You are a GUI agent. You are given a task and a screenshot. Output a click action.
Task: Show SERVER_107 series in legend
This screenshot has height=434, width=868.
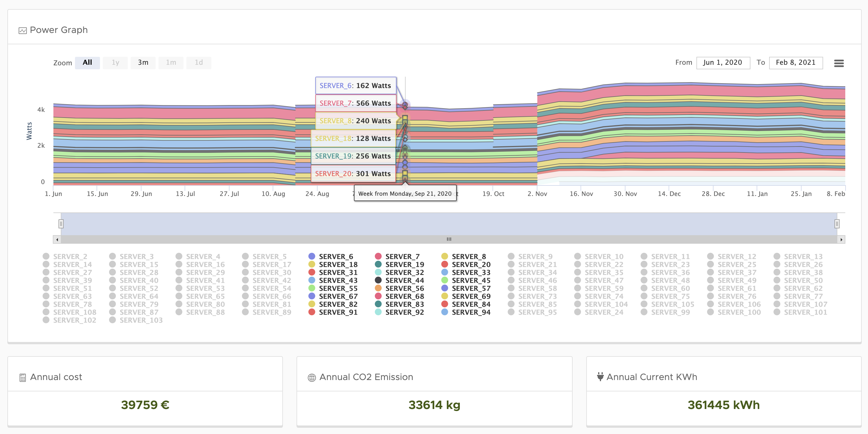click(x=800, y=304)
